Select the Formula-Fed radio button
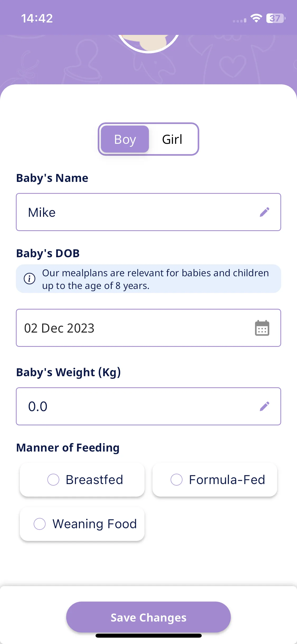This screenshot has height=644, width=297. pos(177,480)
